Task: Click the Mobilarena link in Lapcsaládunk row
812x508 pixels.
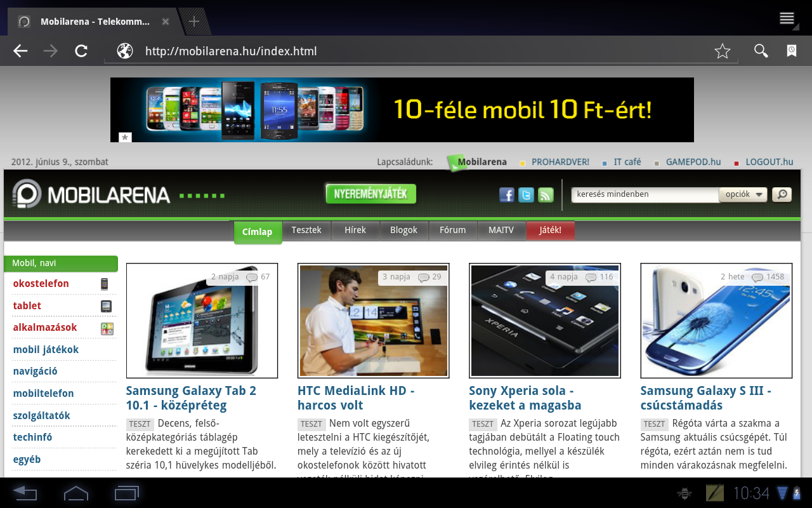Action: [482, 162]
